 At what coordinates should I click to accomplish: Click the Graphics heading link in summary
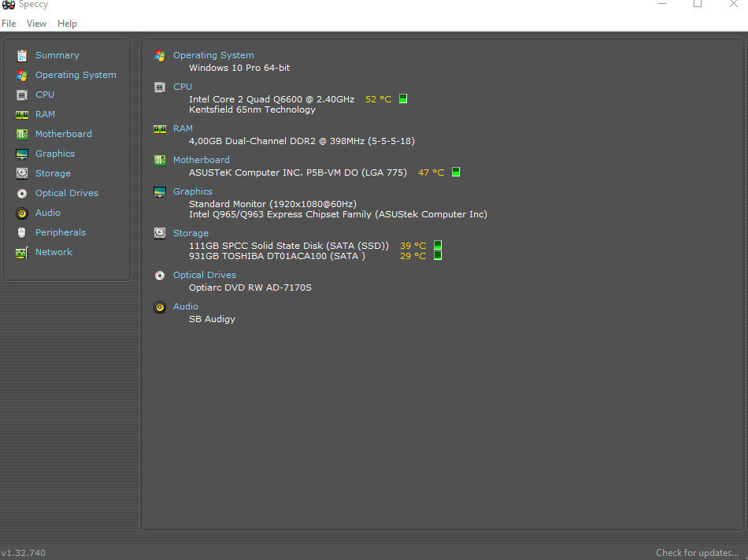[193, 191]
